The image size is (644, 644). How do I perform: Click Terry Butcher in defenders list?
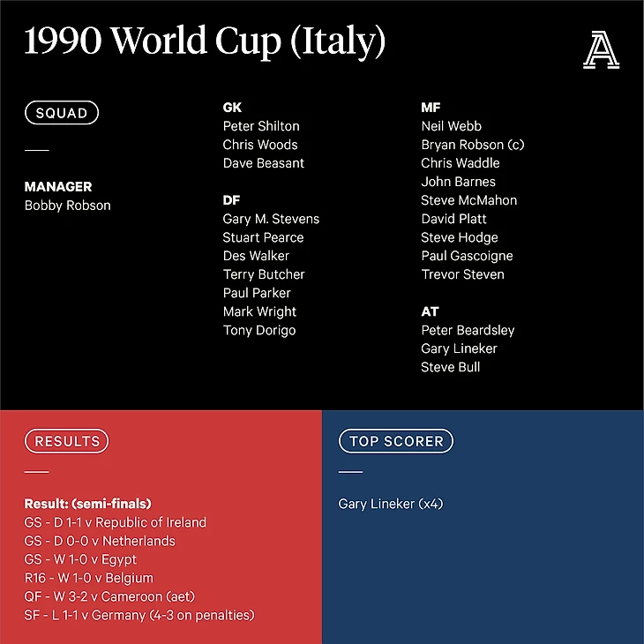(264, 274)
